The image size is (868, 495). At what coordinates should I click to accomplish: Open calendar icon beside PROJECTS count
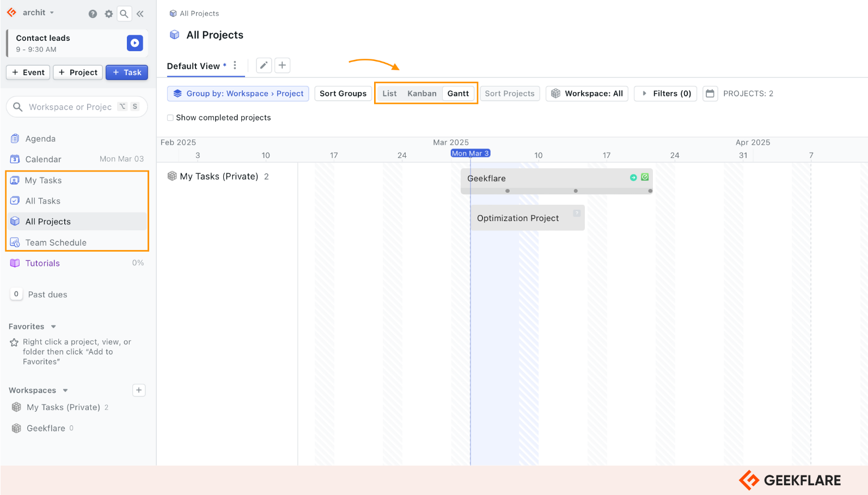tap(710, 94)
